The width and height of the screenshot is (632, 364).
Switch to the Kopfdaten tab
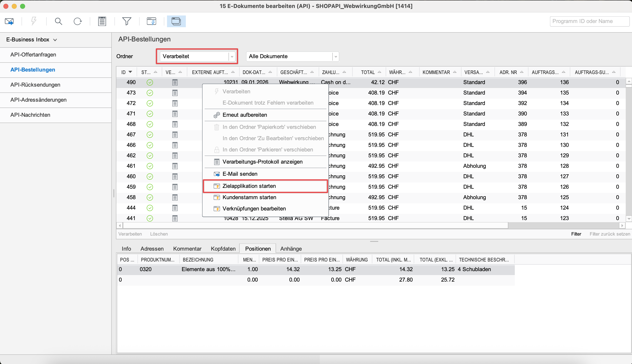(223, 249)
